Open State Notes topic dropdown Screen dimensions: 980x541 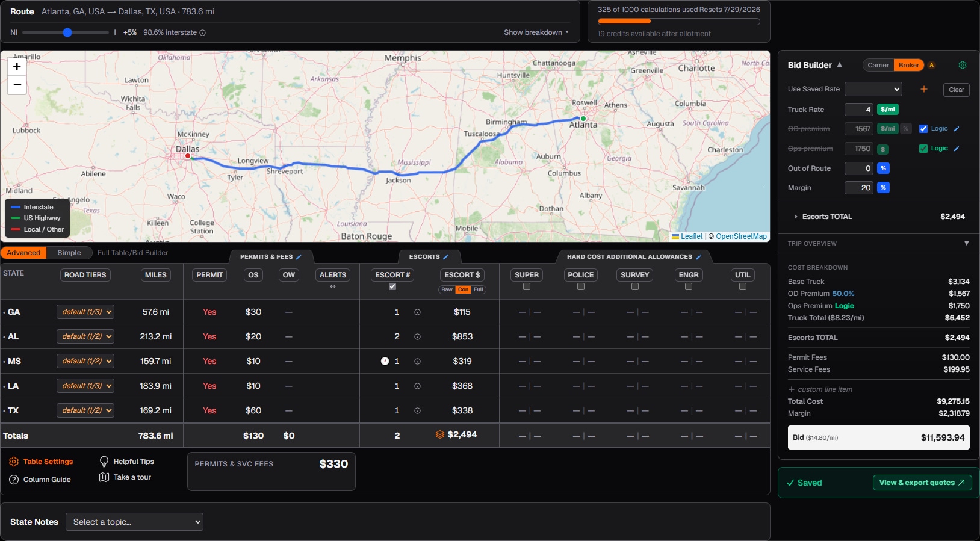(x=134, y=522)
